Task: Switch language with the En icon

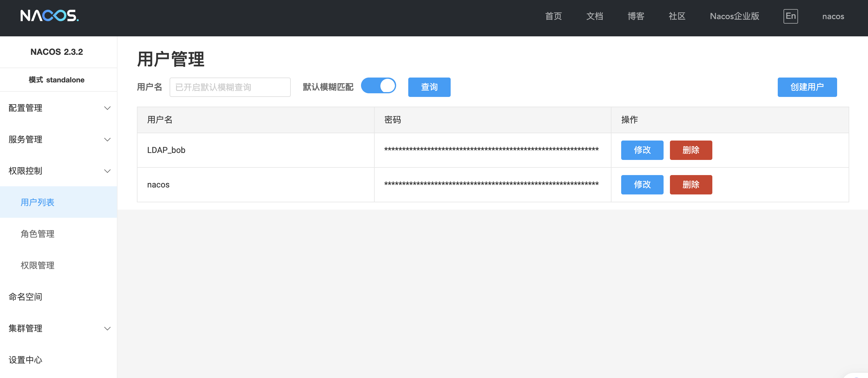Action: pyautogui.click(x=790, y=16)
